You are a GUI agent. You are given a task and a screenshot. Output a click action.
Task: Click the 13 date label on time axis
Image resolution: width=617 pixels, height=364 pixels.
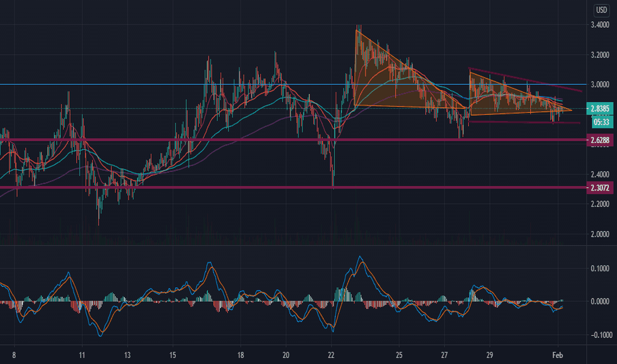click(x=127, y=355)
